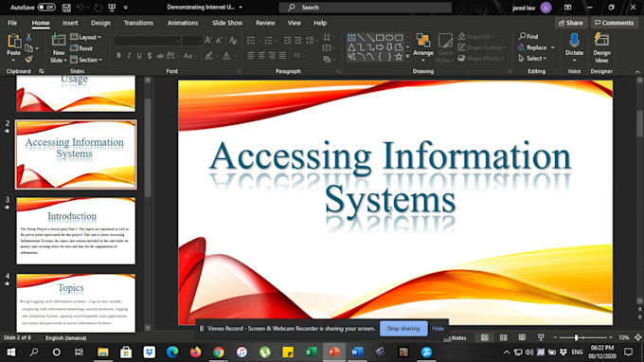Click the Find magnifier tool
Image resolution: width=644 pixels, height=362 pixels.
click(x=528, y=37)
